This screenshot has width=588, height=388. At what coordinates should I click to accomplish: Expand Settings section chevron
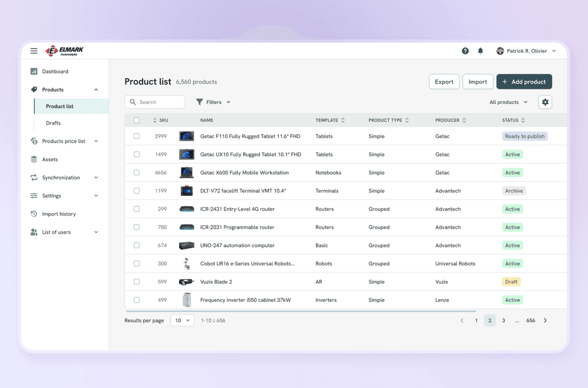click(96, 195)
